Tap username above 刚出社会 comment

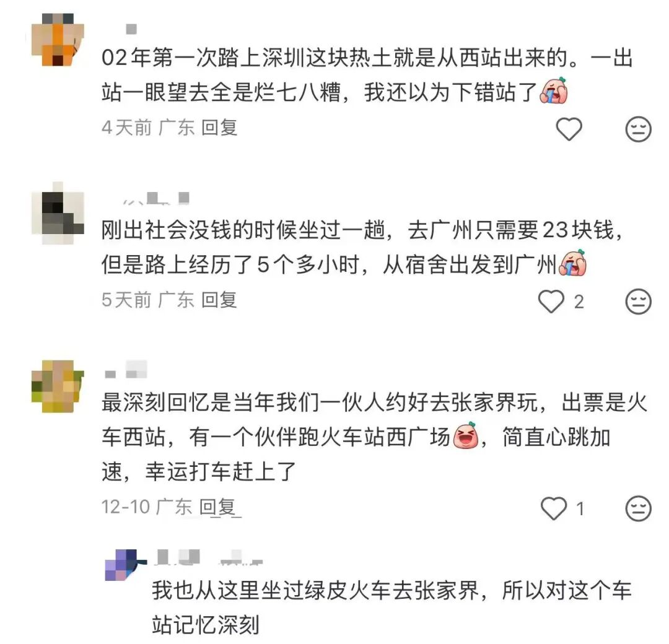click(x=156, y=198)
